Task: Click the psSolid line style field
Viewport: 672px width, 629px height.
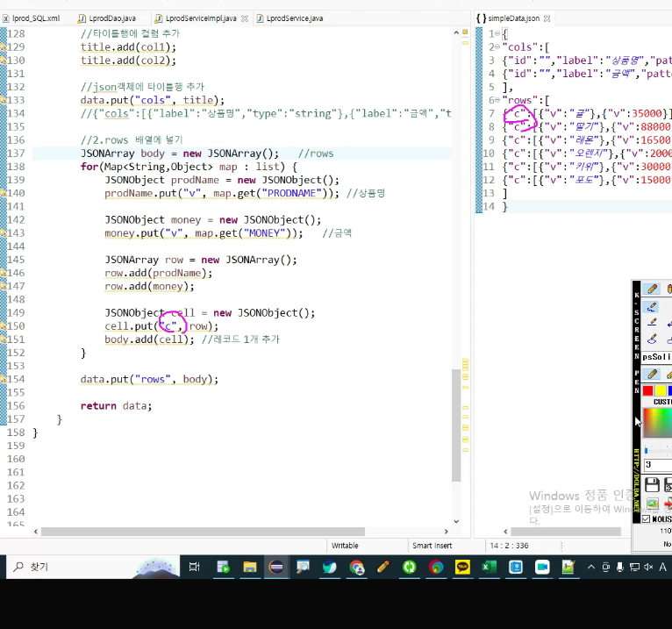Action: click(x=656, y=356)
